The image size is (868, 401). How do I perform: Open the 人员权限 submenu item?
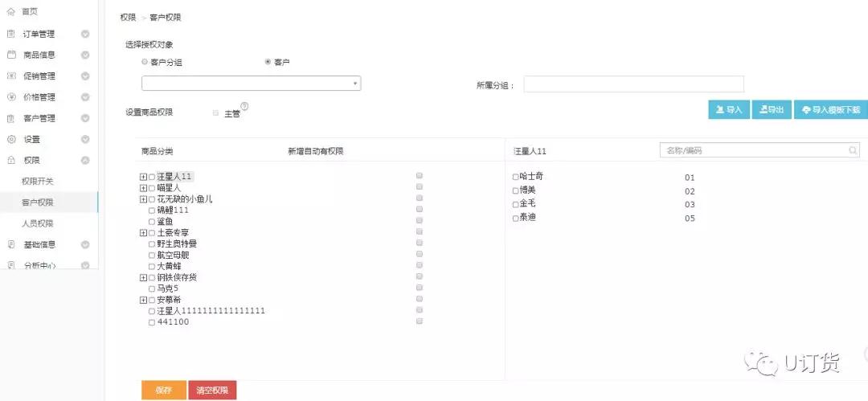tap(38, 223)
